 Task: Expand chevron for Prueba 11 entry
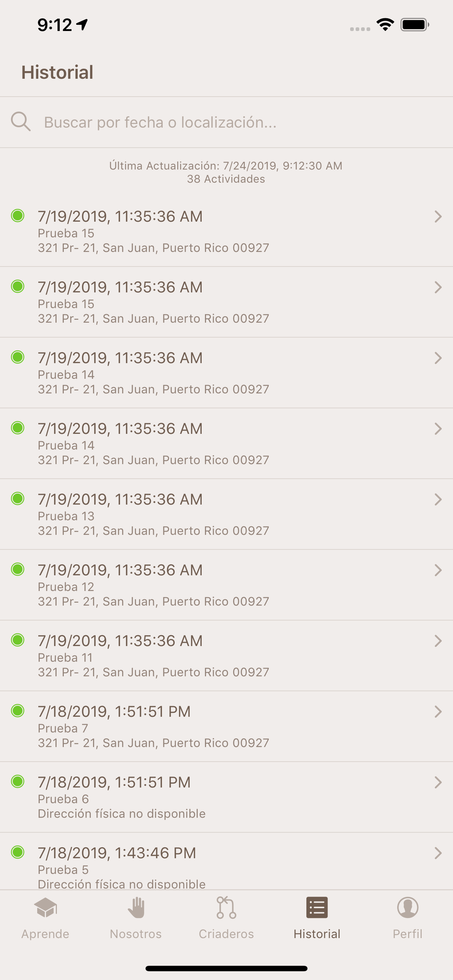tap(438, 641)
